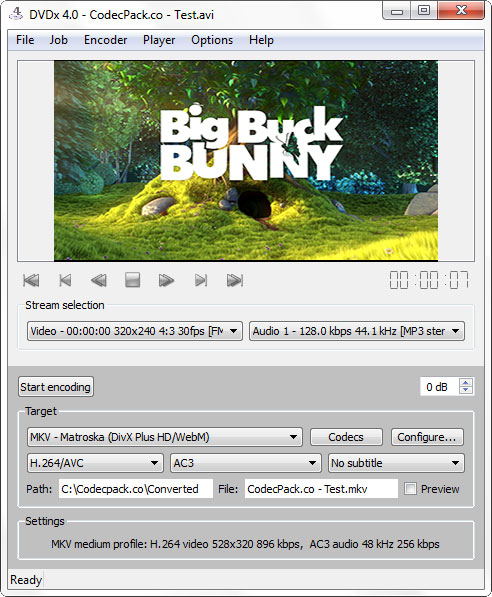Click the Big Buck Bunny video preview
This screenshot has width=492, height=597.
[246, 161]
